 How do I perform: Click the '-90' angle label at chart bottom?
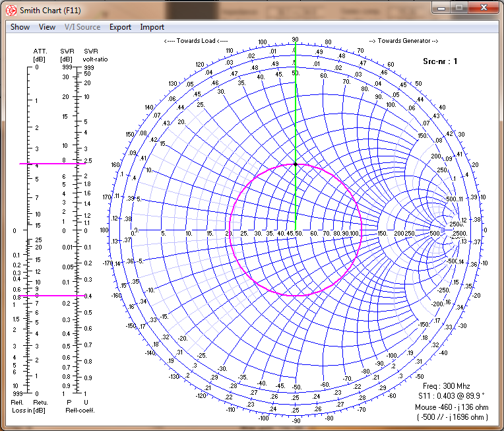pos(296,420)
